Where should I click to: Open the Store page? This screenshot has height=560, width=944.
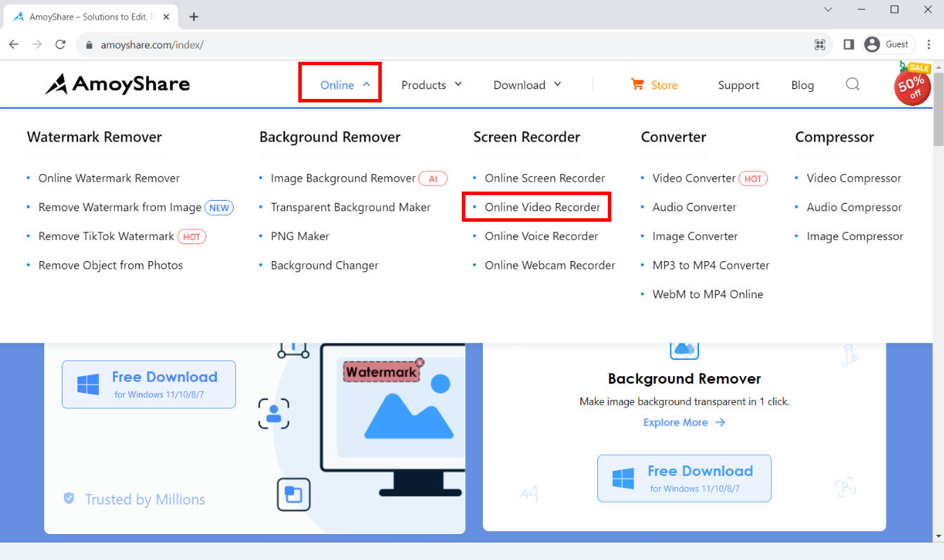point(664,85)
